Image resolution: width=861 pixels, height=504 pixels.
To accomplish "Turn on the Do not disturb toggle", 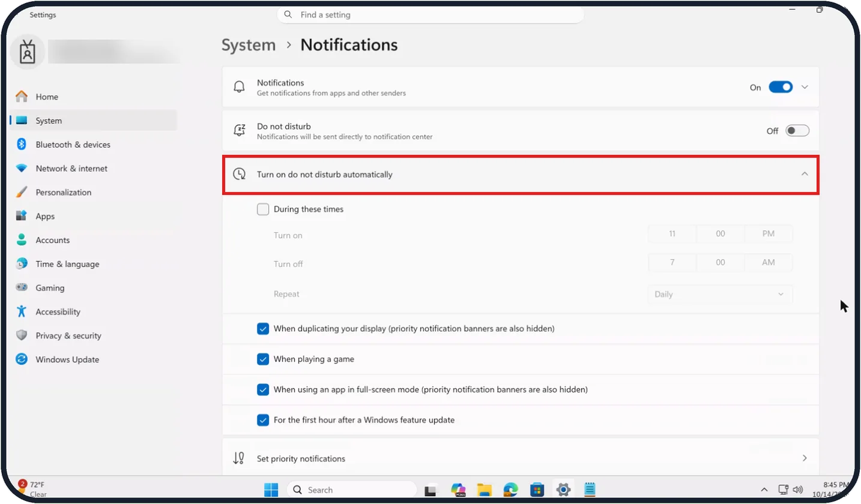I will [x=797, y=131].
